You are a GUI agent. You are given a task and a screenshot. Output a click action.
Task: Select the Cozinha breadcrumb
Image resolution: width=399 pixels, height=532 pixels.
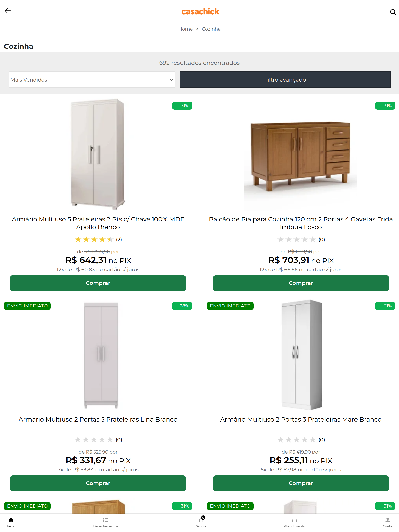tap(211, 29)
